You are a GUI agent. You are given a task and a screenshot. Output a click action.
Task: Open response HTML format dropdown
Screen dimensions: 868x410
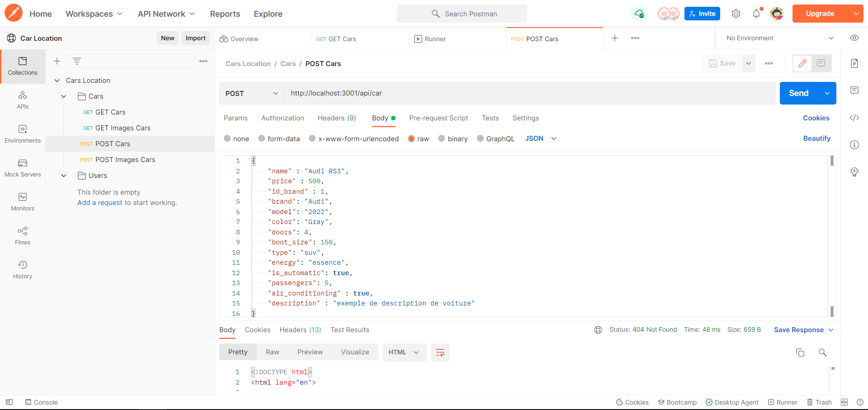405,353
